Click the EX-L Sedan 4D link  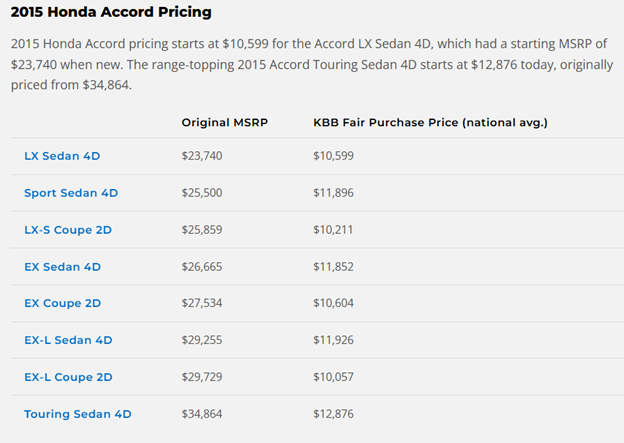(68, 340)
